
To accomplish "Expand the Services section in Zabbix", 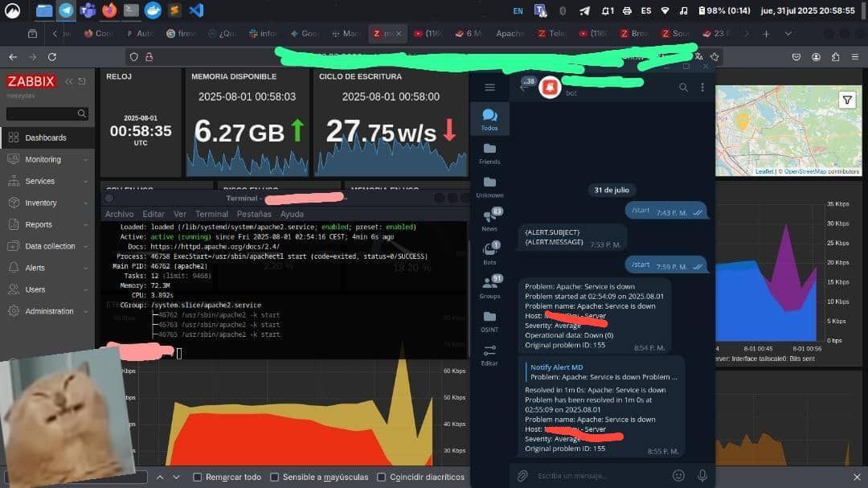I will 47,181.
